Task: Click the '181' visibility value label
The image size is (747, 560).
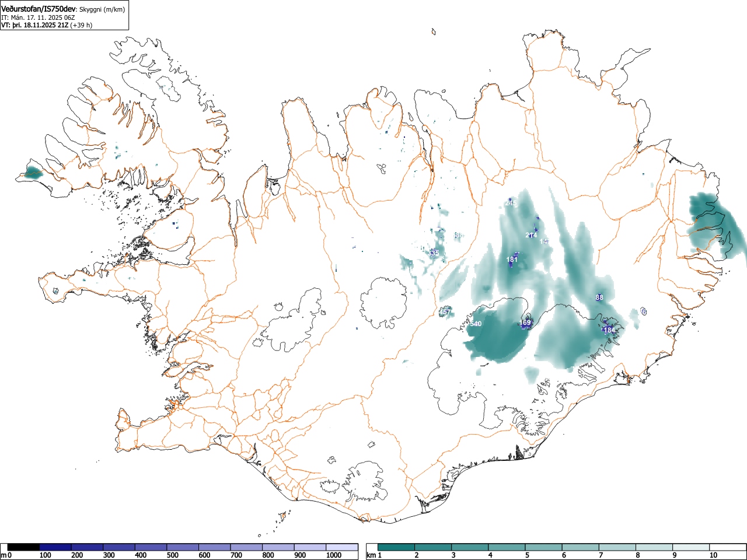Action: point(512,260)
